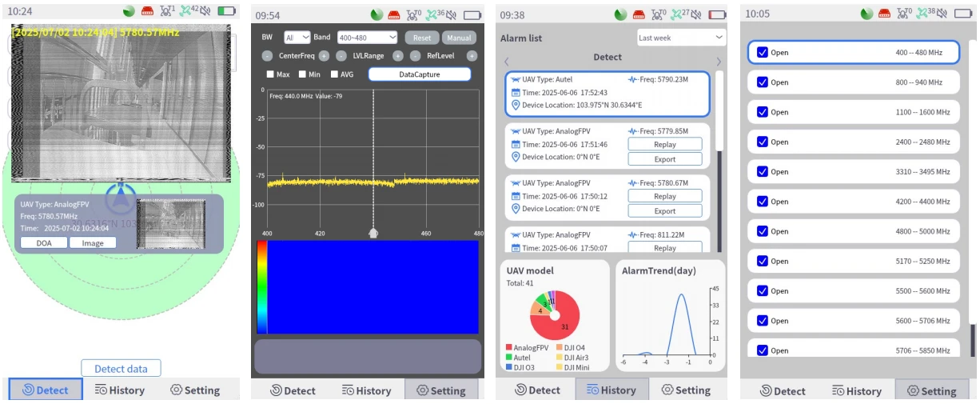Click the pulse icon beside Freq: 5790.23M
The width and height of the screenshot is (980, 404).
(633, 80)
